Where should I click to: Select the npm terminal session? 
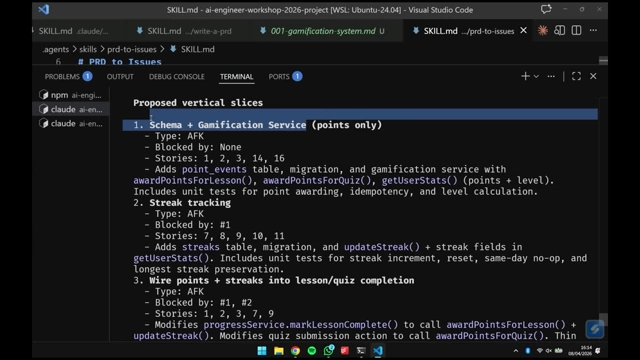(x=70, y=95)
